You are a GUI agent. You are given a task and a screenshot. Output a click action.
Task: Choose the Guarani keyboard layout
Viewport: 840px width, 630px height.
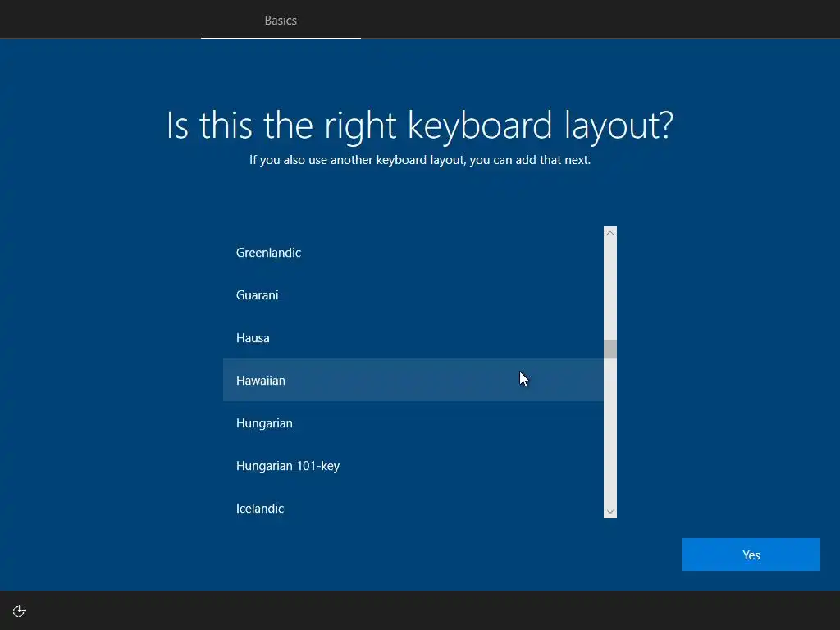click(x=413, y=295)
